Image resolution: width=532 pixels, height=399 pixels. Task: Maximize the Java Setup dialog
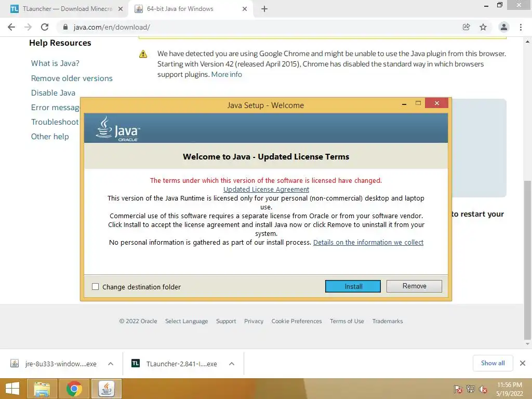(x=418, y=103)
